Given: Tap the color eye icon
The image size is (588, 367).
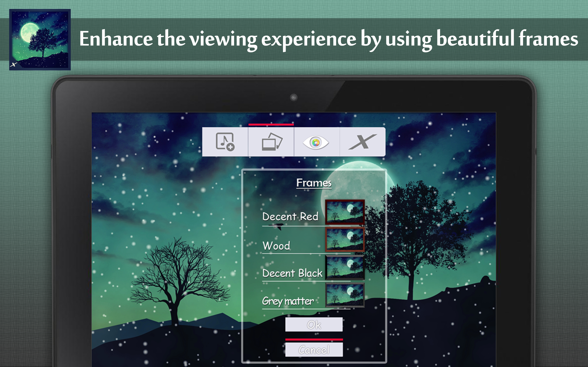Looking at the screenshot, I should point(316,142).
